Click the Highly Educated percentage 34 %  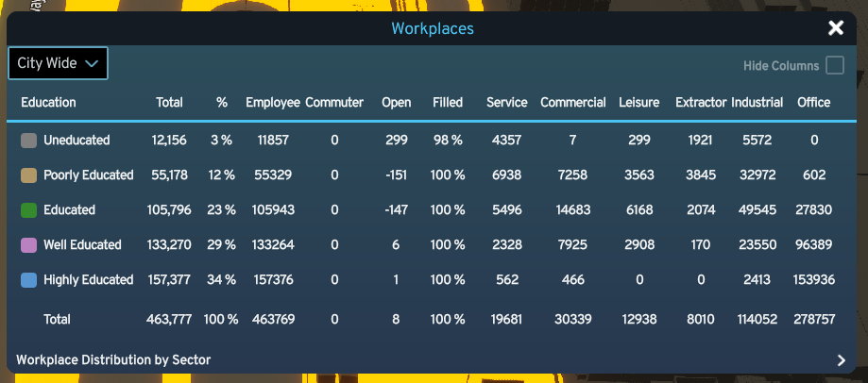pyautogui.click(x=221, y=279)
